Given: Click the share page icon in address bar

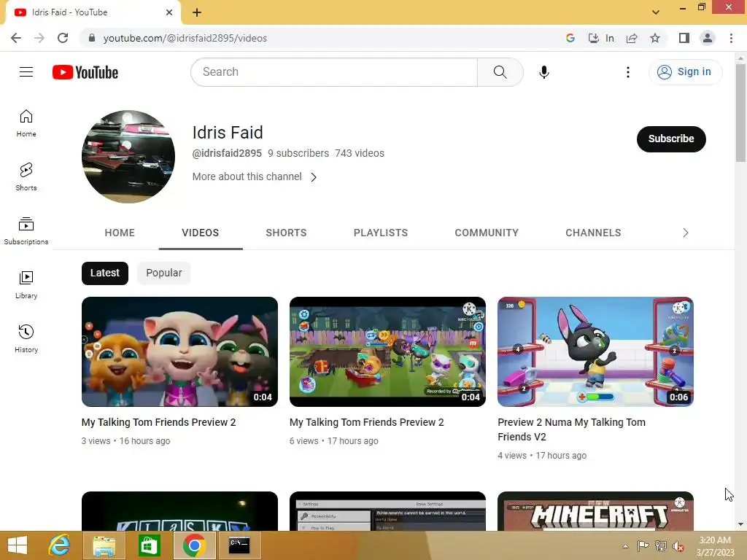Looking at the screenshot, I should pyautogui.click(x=632, y=38).
